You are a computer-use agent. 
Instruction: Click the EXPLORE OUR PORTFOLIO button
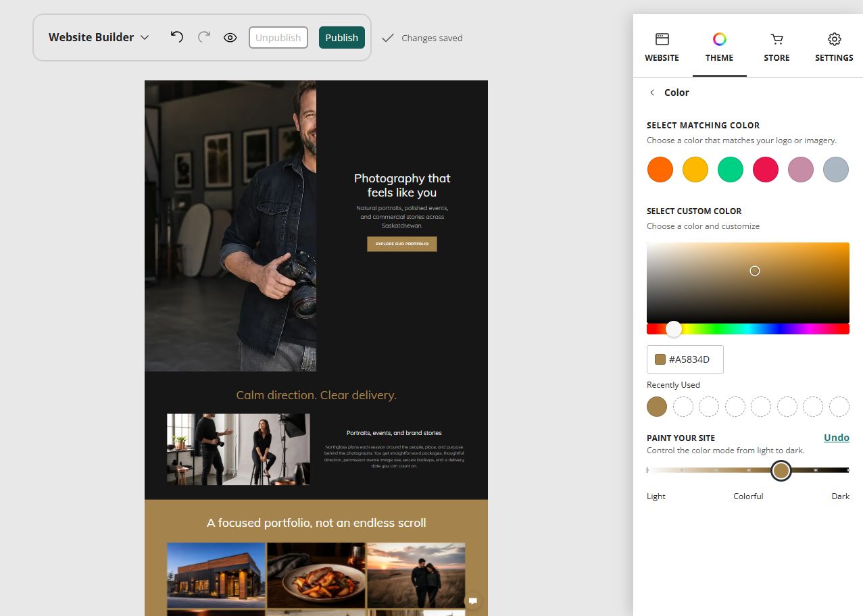tap(402, 244)
